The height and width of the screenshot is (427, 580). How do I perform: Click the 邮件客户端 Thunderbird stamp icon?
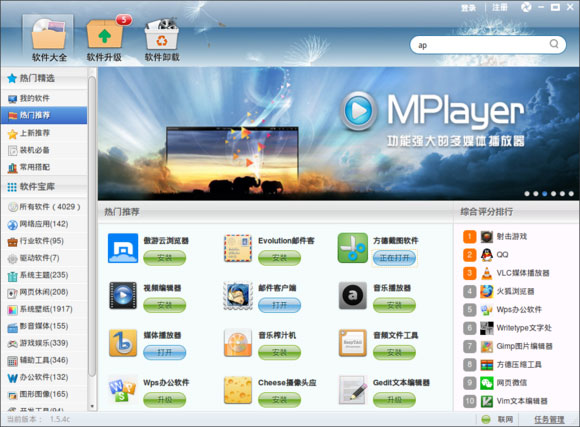click(238, 295)
